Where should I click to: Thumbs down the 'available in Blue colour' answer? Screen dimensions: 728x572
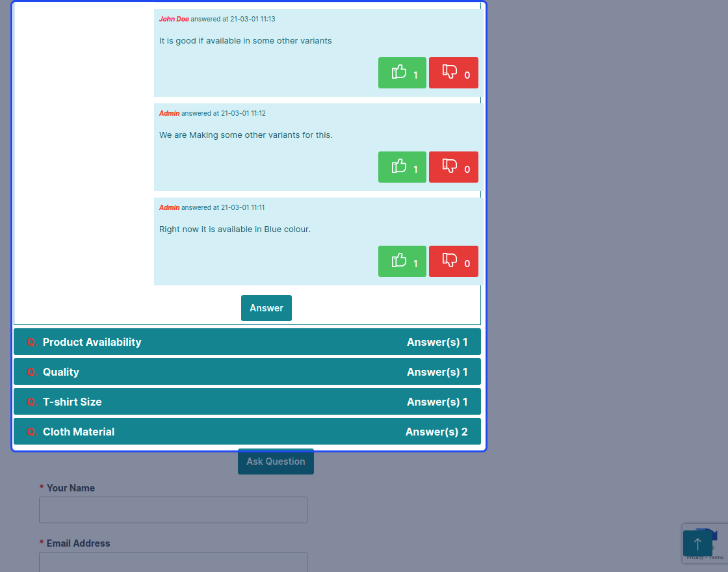[x=454, y=261]
